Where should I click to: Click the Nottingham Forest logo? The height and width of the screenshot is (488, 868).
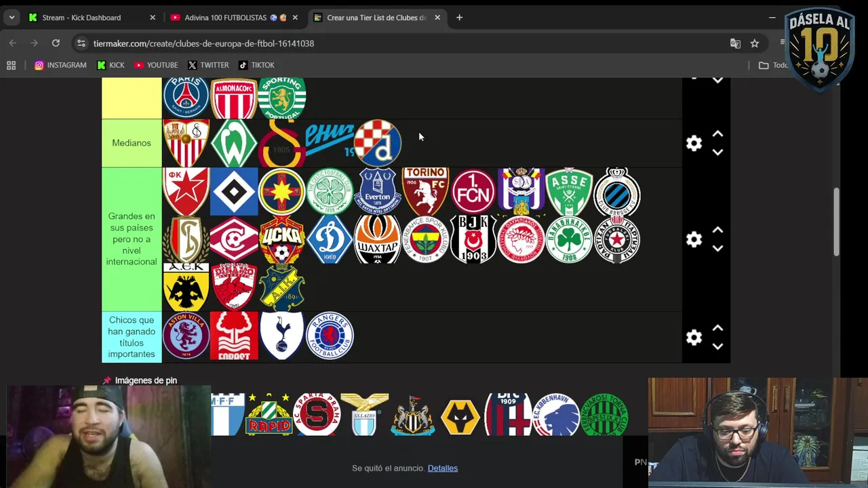click(x=234, y=335)
